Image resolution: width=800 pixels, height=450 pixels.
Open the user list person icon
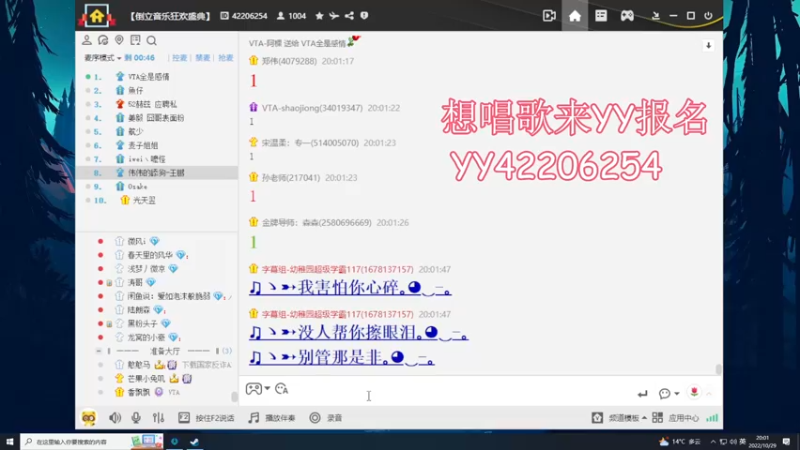tap(87, 40)
